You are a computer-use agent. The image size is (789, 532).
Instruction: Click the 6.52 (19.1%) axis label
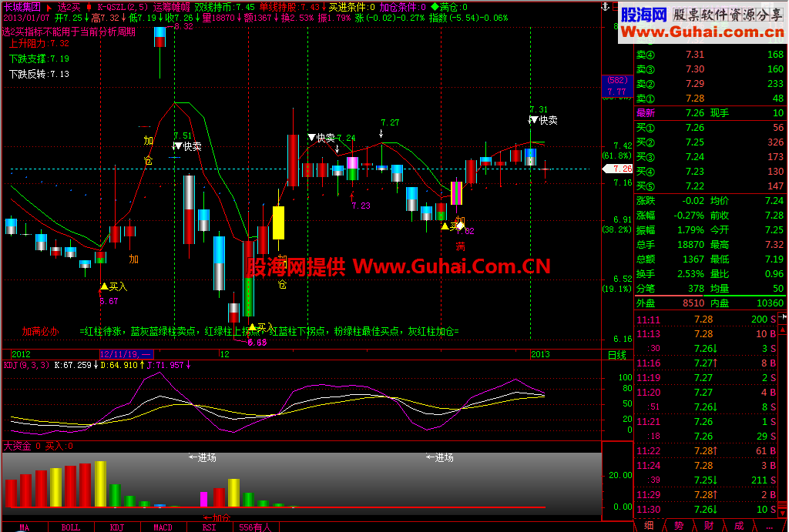(617, 284)
